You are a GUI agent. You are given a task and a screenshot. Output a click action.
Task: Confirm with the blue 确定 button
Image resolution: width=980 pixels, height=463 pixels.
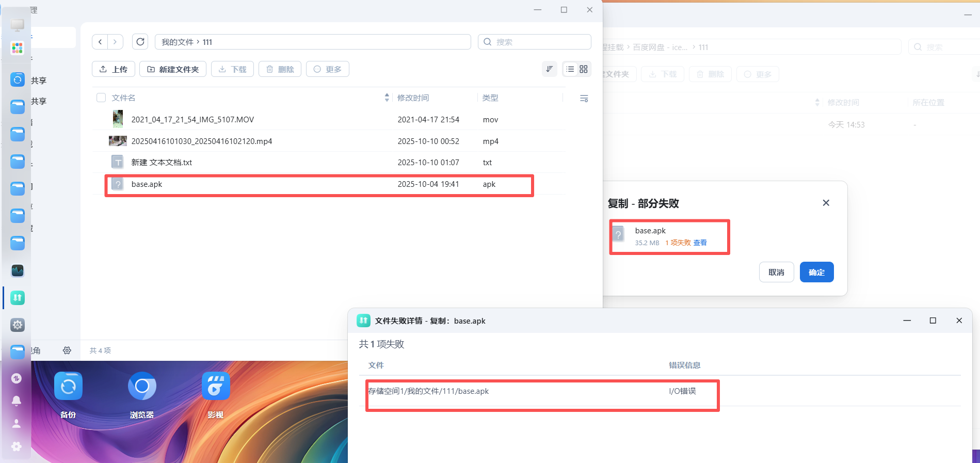click(x=817, y=272)
